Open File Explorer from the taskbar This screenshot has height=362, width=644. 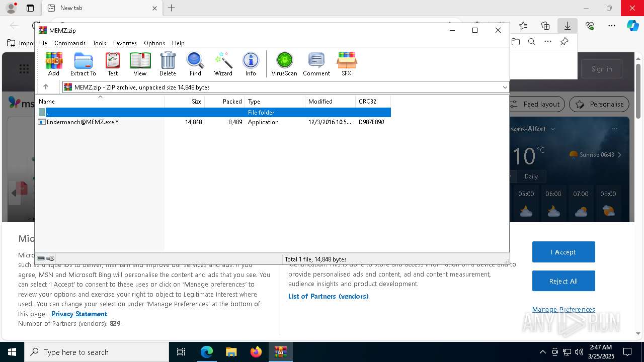pos(231,352)
